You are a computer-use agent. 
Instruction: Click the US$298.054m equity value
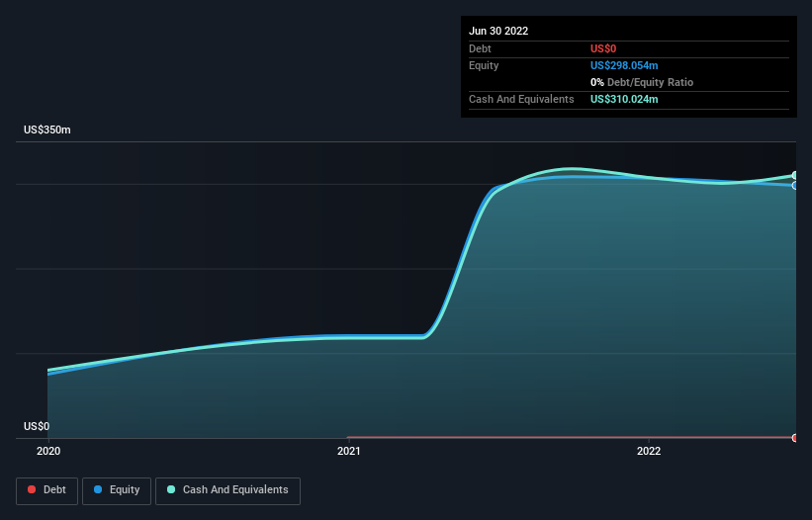(x=624, y=65)
